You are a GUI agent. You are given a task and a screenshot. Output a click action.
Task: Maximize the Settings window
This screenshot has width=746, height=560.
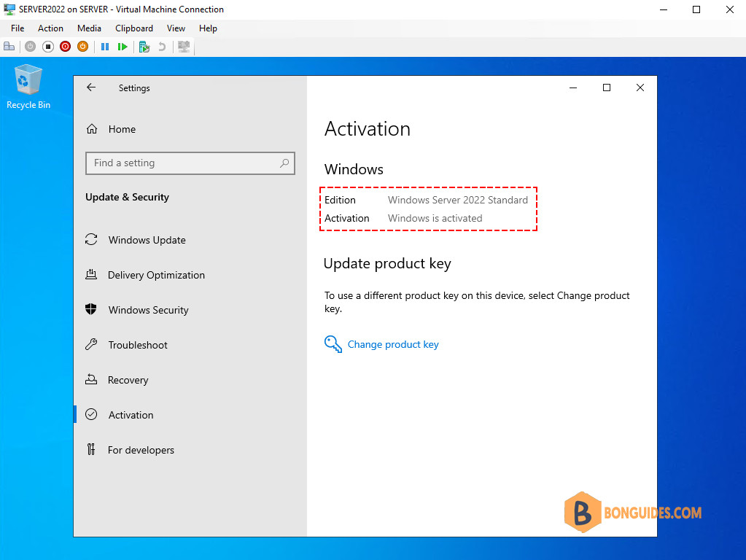[x=607, y=87]
